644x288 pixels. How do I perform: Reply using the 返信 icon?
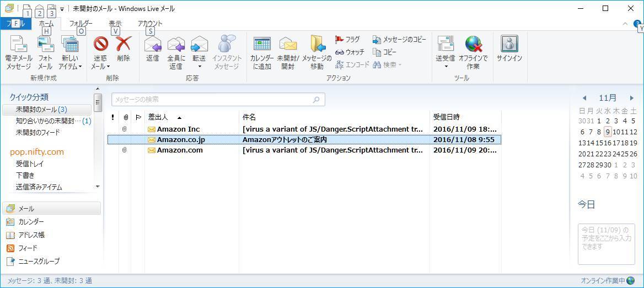coord(153,44)
